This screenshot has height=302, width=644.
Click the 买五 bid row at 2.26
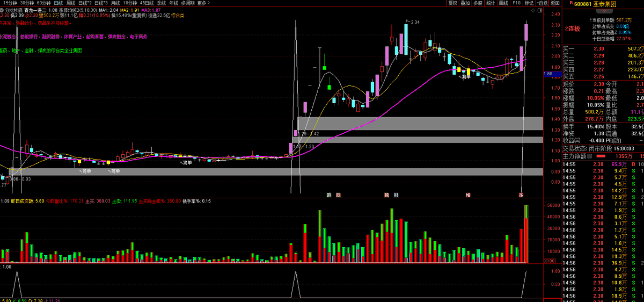(602, 77)
